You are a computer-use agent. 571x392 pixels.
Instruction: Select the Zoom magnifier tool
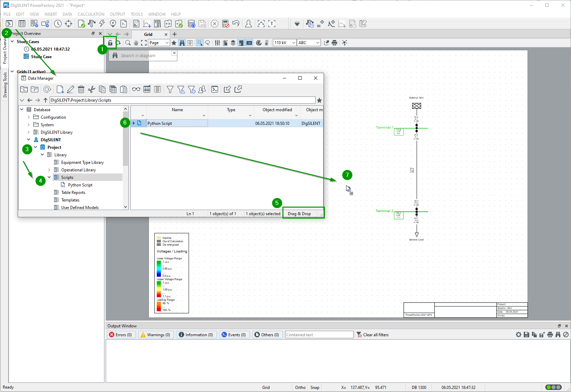pos(128,43)
